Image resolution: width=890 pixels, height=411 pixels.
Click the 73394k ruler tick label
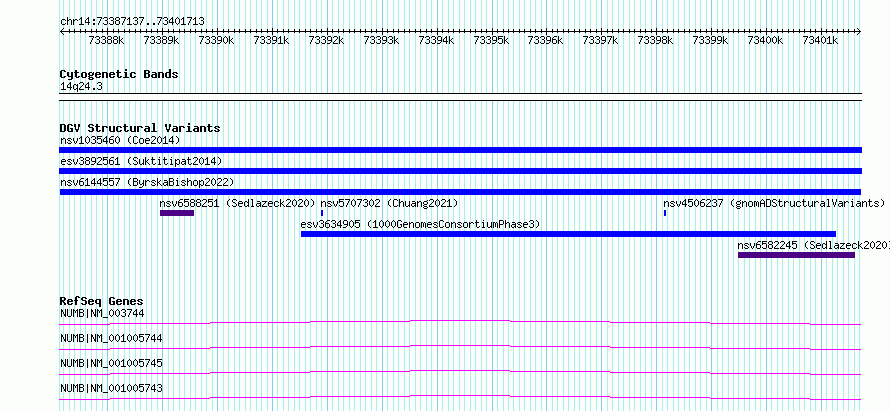[436, 40]
